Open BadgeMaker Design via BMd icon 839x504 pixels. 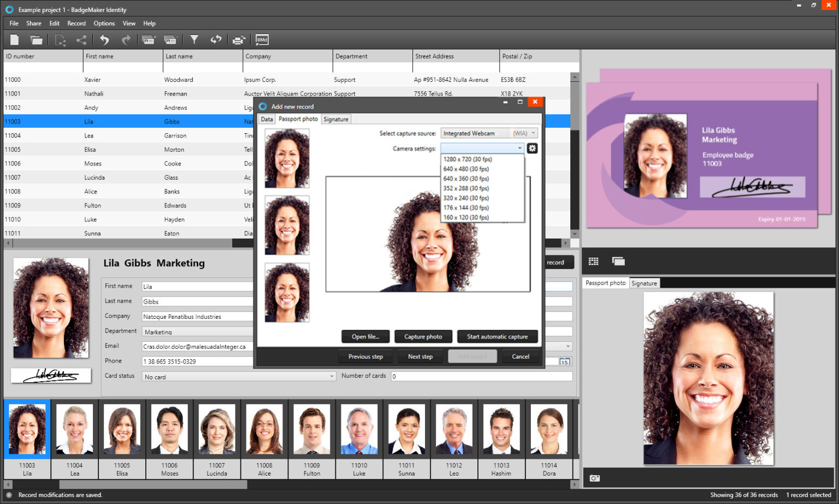click(x=262, y=39)
